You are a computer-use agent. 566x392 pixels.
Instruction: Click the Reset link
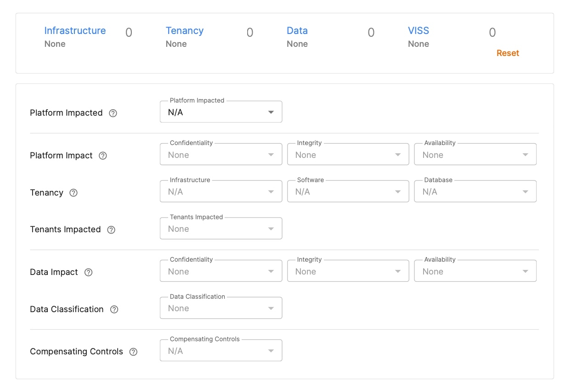coord(507,53)
